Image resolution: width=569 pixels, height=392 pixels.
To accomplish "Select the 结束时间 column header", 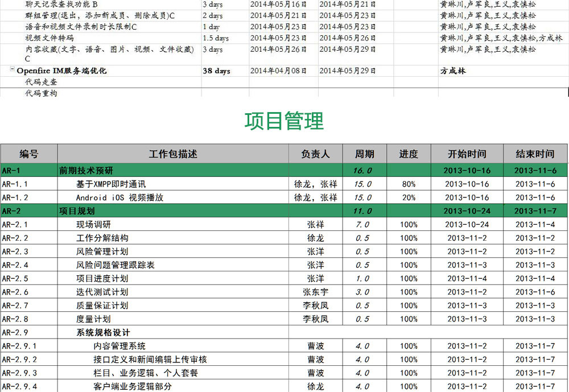I will click(x=535, y=154).
